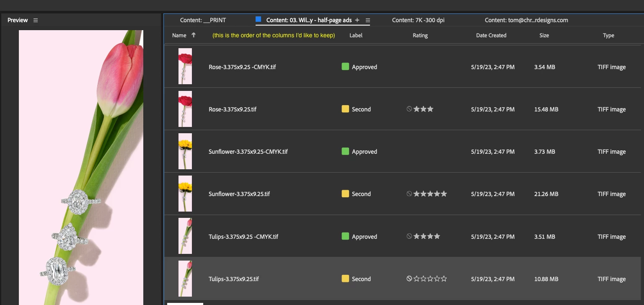Click the Approved label text for Sunflower-3.375x9.25-CMYK.tif
This screenshot has height=305, width=644.
click(x=365, y=152)
